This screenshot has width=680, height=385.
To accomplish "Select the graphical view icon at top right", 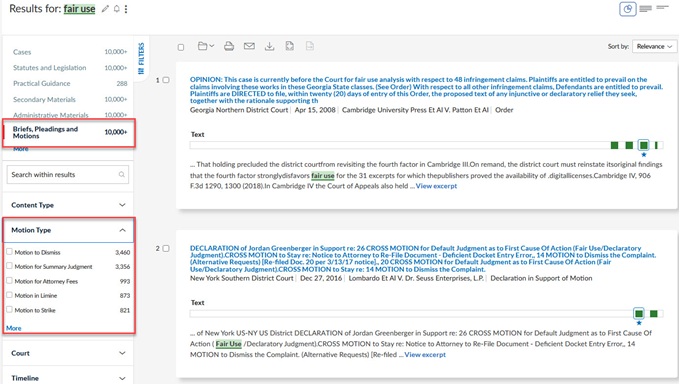I will point(628,9).
